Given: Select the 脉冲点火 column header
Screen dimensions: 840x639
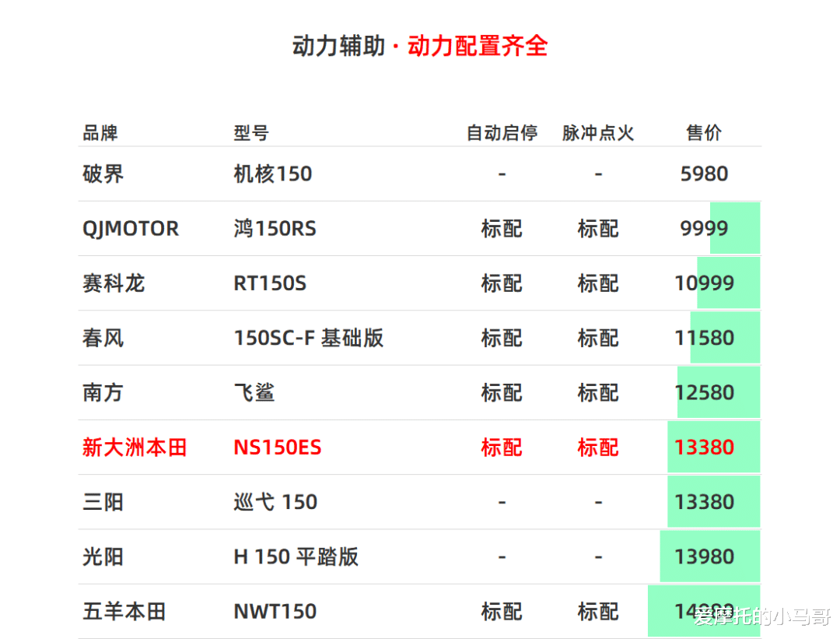Looking at the screenshot, I should (598, 132).
